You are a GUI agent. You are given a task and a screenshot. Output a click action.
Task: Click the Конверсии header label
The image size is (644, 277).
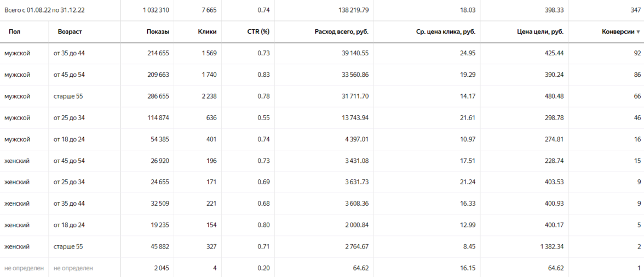pos(618,32)
